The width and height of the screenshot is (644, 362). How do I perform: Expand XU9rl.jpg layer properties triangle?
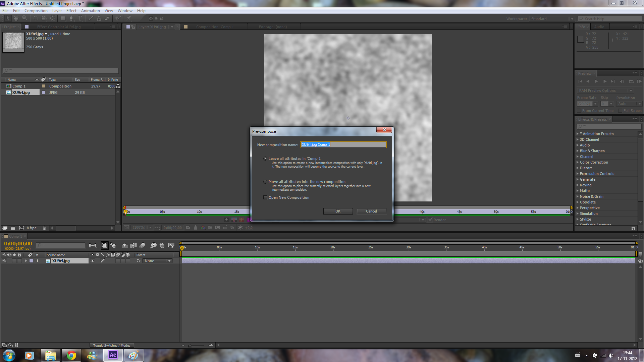tap(26, 261)
